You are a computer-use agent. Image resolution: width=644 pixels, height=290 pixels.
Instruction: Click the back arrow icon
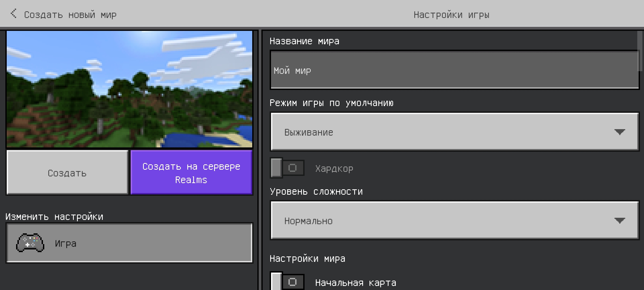(x=13, y=13)
